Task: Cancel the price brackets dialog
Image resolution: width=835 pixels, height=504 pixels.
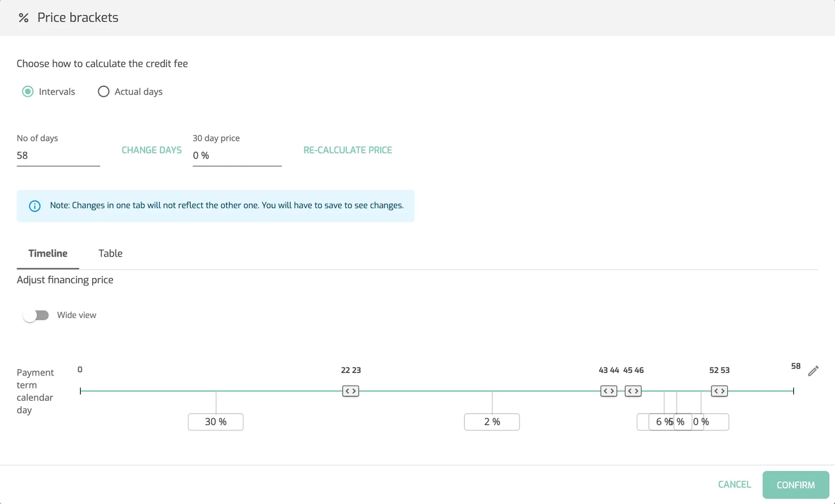Action: [734, 484]
